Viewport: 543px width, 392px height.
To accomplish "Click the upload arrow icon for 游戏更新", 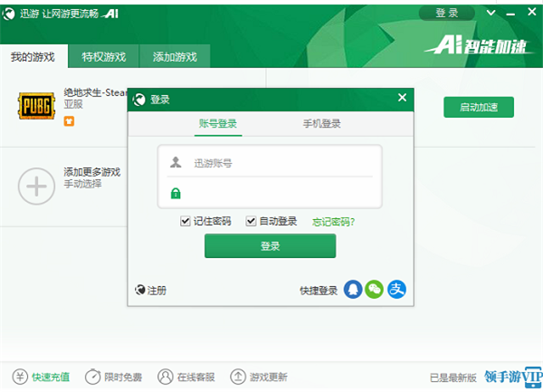I will (x=238, y=377).
